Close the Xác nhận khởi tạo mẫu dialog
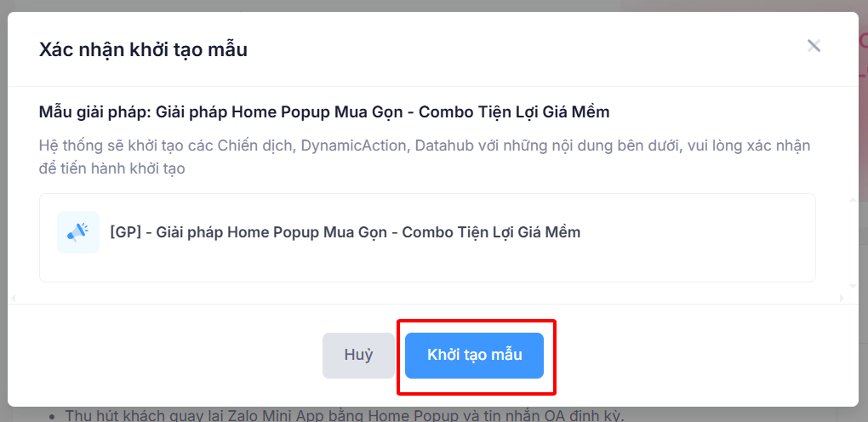 point(814,46)
